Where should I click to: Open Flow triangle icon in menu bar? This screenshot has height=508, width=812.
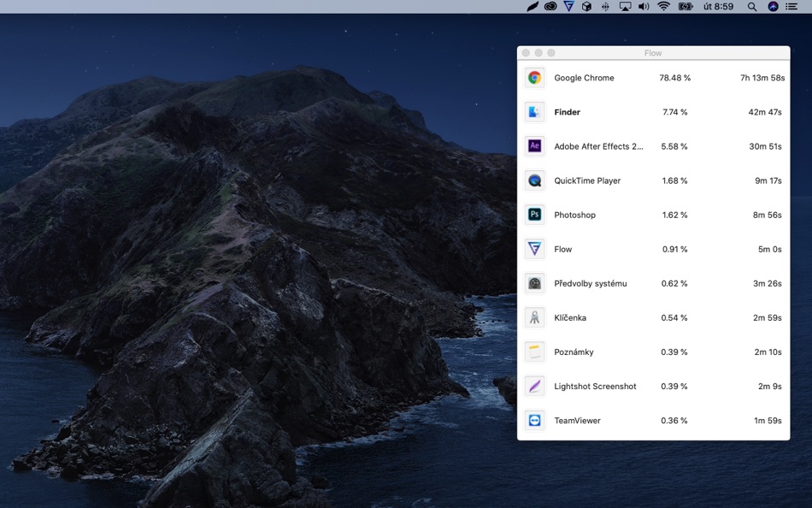(x=568, y=7)
